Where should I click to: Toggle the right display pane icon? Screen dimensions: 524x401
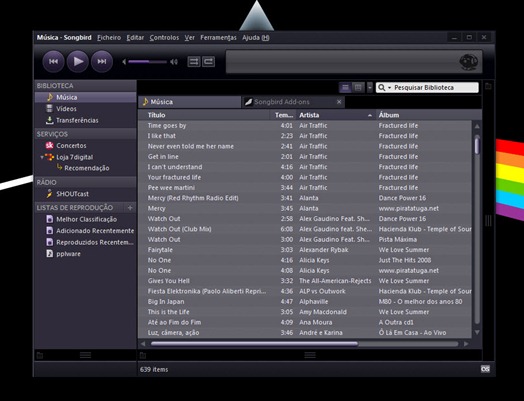tap(488, 86)
